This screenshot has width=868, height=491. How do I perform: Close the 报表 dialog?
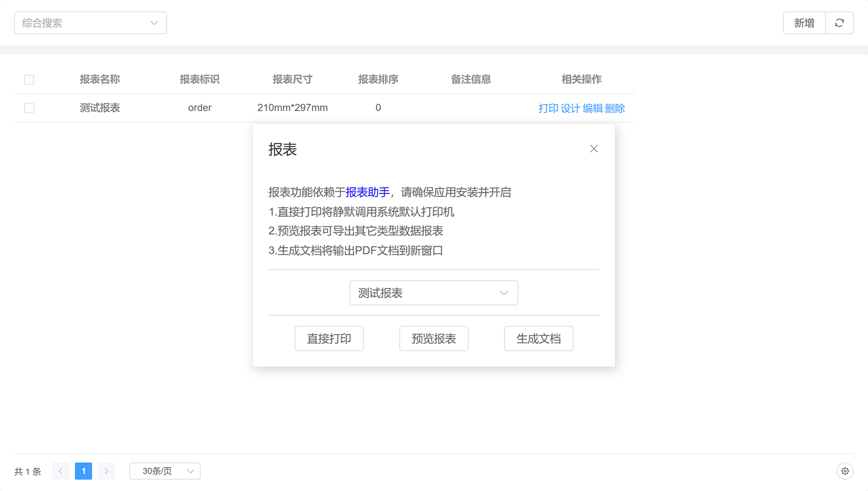point(594,149)
